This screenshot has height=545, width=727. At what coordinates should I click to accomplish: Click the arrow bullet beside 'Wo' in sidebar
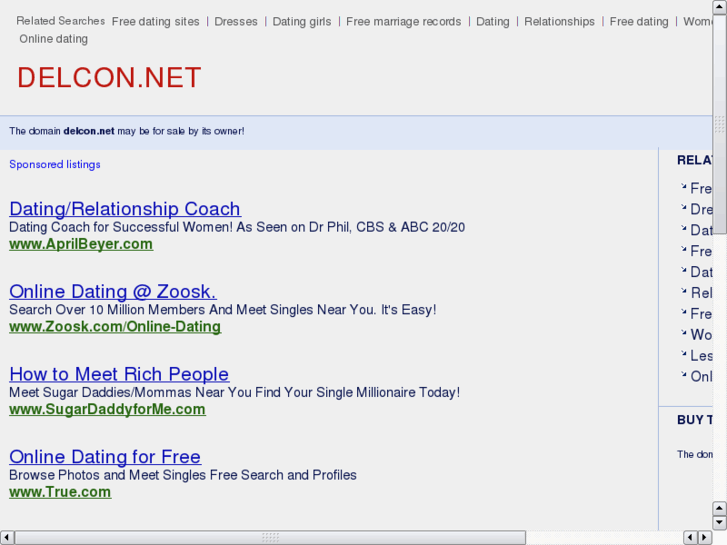point(683,333)
